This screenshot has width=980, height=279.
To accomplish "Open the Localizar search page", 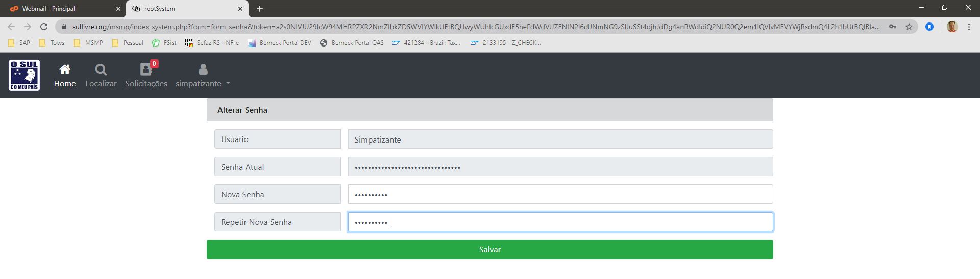I will pos(101,76).
